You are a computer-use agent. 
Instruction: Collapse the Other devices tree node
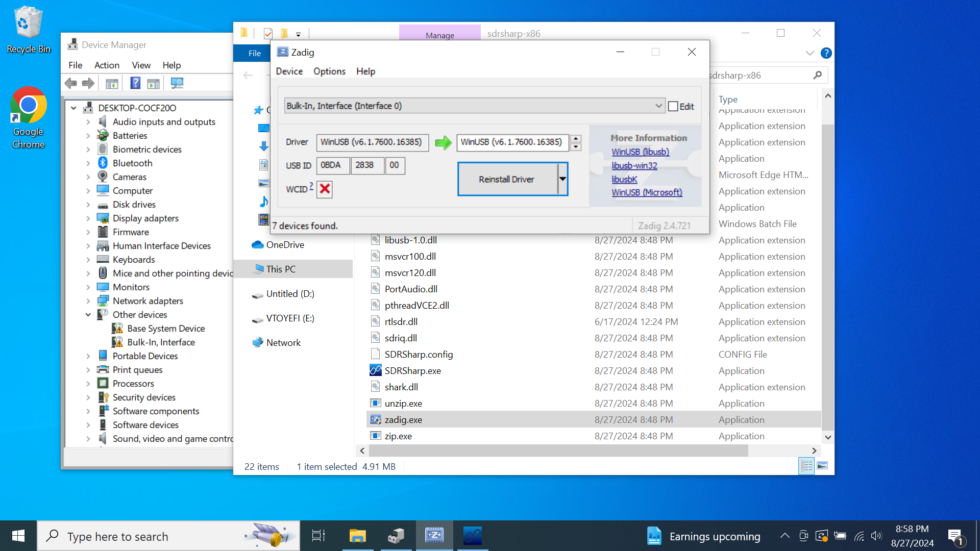pos(88,315)
